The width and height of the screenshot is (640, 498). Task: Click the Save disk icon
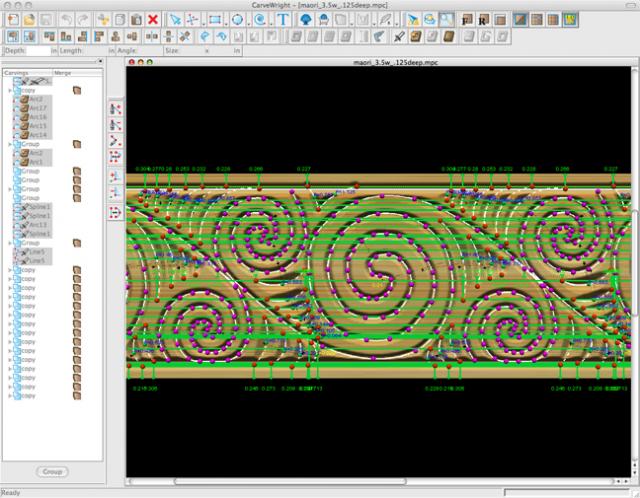pos(47,19)
